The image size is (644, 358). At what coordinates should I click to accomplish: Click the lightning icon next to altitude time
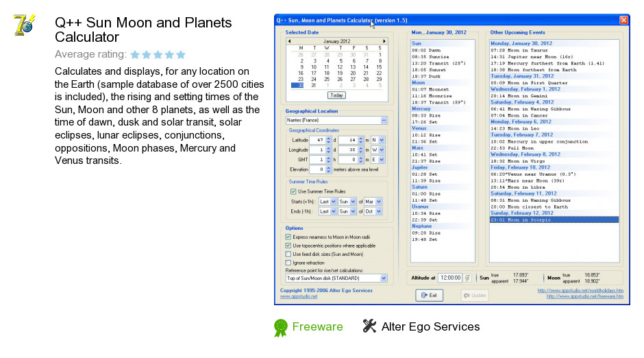(467, 278)
